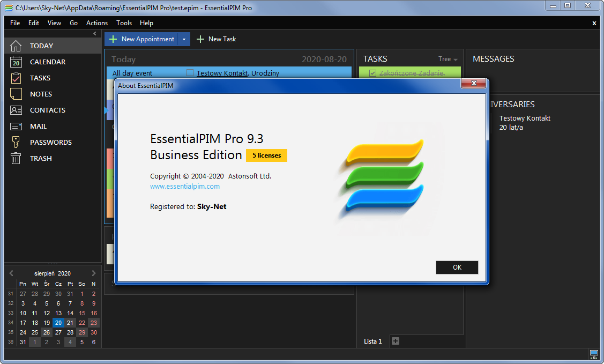Open the Tasks Tree view dropdown

click(x=448, y=59)
